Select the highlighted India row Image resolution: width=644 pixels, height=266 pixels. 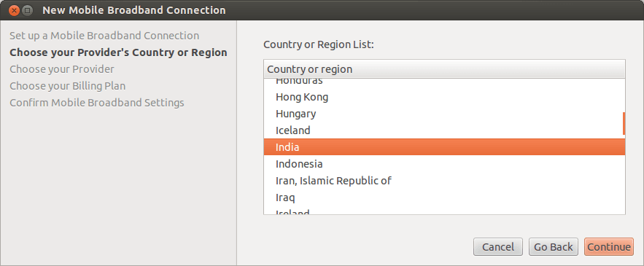tap(444, 147)
